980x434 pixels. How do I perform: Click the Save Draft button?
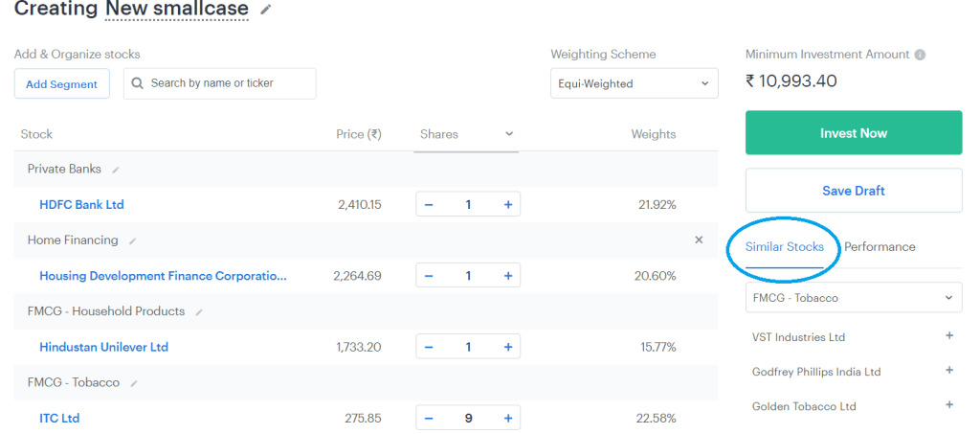click(854, 191)
